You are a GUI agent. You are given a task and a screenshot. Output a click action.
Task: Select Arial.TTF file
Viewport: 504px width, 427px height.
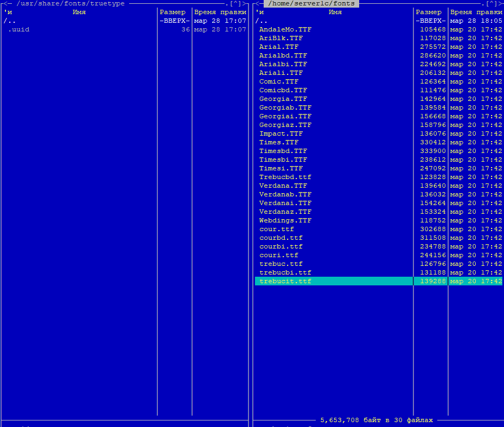pyautogui.click(x=279, y=47)
